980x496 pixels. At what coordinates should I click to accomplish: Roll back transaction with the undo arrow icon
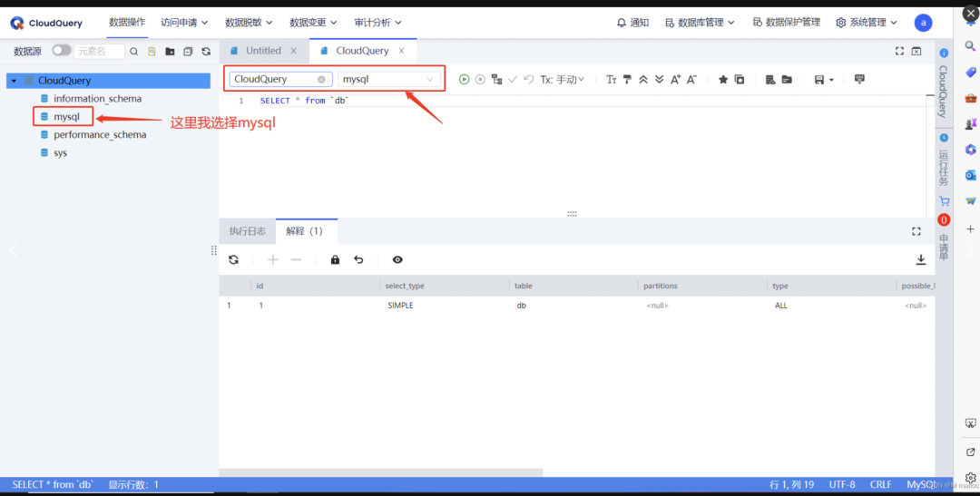529,79
